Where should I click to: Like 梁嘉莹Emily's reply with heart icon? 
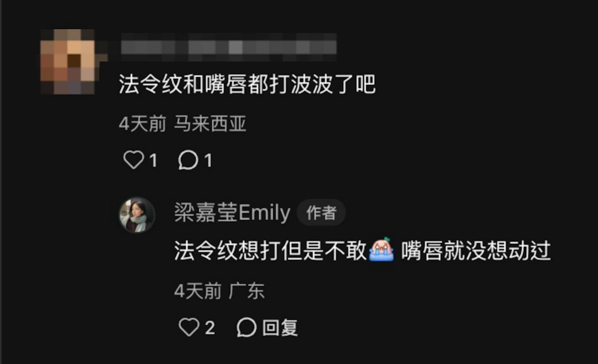tap(189, 327)
